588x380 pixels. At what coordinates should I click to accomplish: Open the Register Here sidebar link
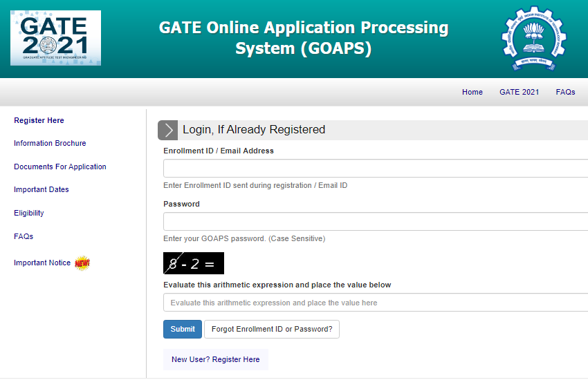pyautogui.click(x=39, y=120)
